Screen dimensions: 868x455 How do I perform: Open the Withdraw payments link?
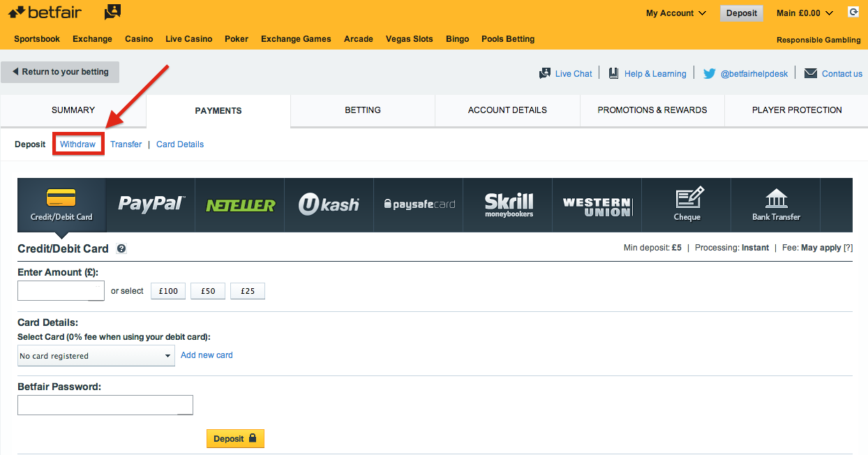pos(77,144)
